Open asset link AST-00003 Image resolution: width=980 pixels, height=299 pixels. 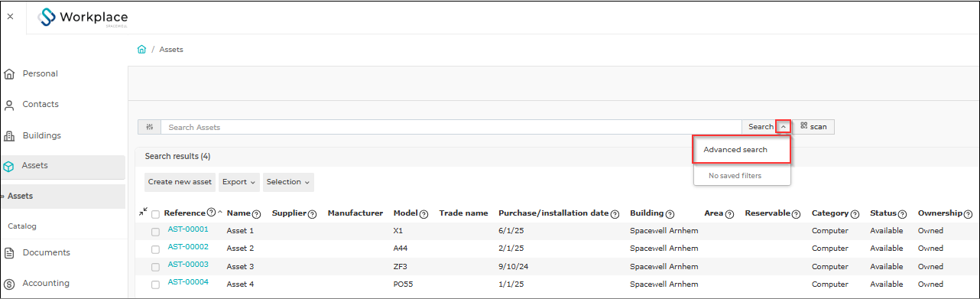point(188,265)
